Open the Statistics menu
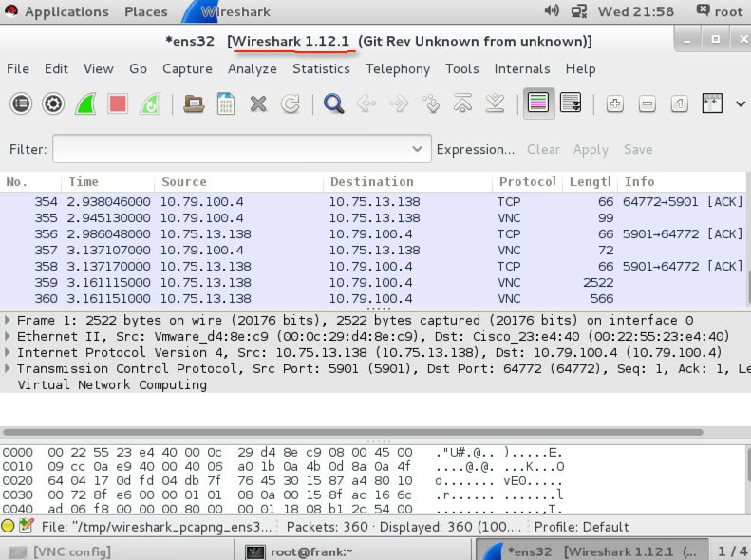The height and width of the screenshot is (560, 751). coord(321,69)
